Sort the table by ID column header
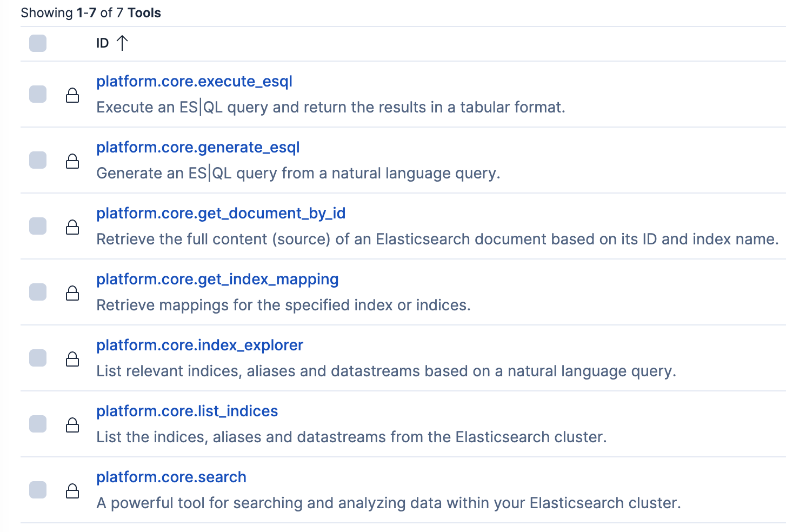This screenshot has width=786, height=532. (x=103, y=43)
